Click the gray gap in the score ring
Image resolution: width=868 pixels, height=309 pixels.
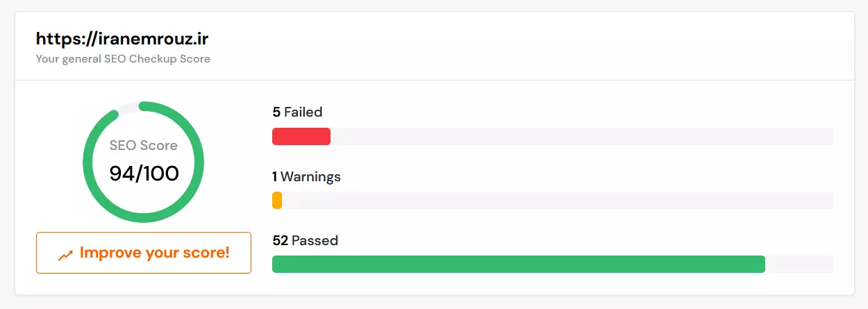pos(128,108)
